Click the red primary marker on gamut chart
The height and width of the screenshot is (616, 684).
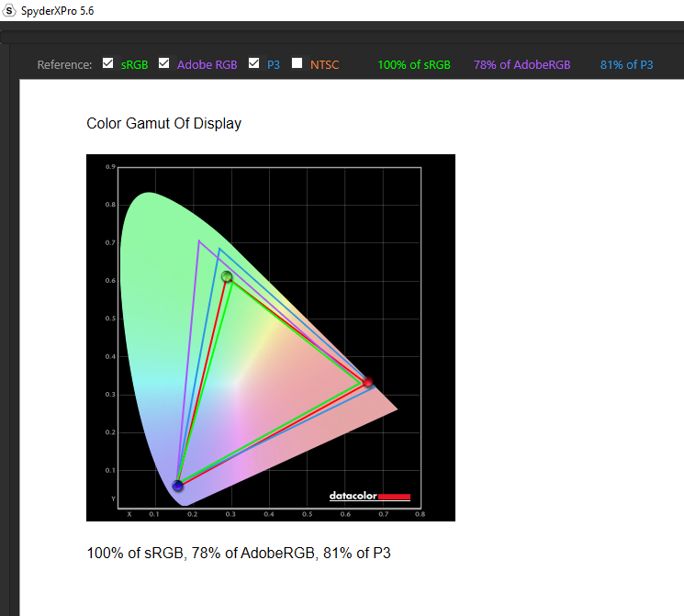point(368,382)
